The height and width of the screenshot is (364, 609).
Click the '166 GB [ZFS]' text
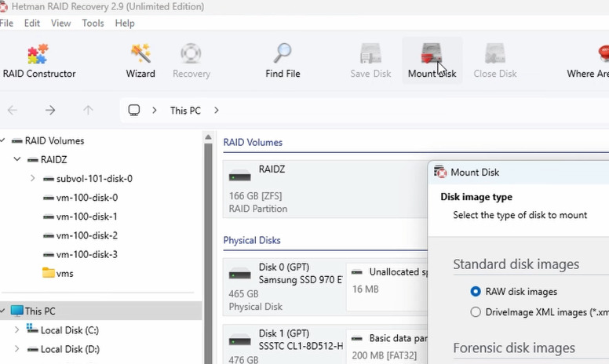[x=255, y=195]
